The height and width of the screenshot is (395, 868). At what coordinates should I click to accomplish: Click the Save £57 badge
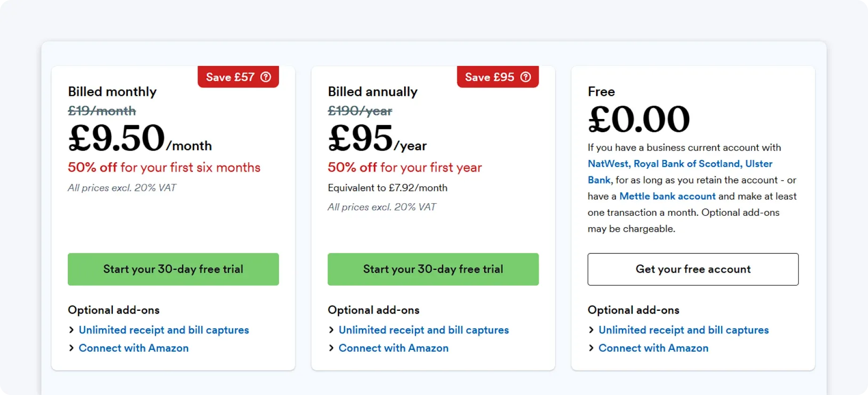click(230, 77)
